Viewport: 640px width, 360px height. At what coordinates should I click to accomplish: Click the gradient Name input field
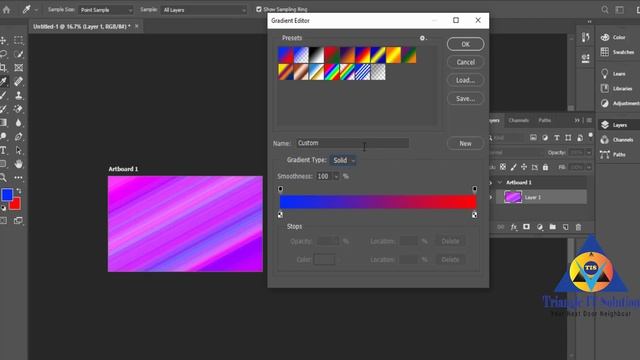353,143
